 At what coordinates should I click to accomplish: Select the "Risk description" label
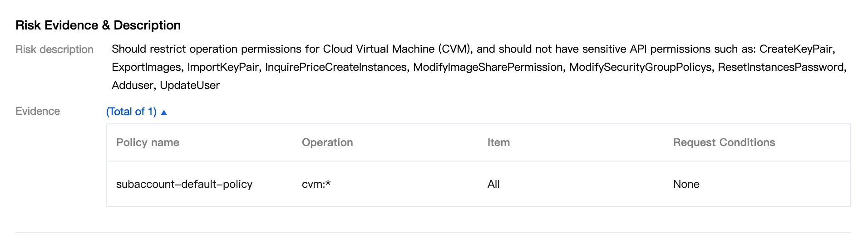(54, 49)
